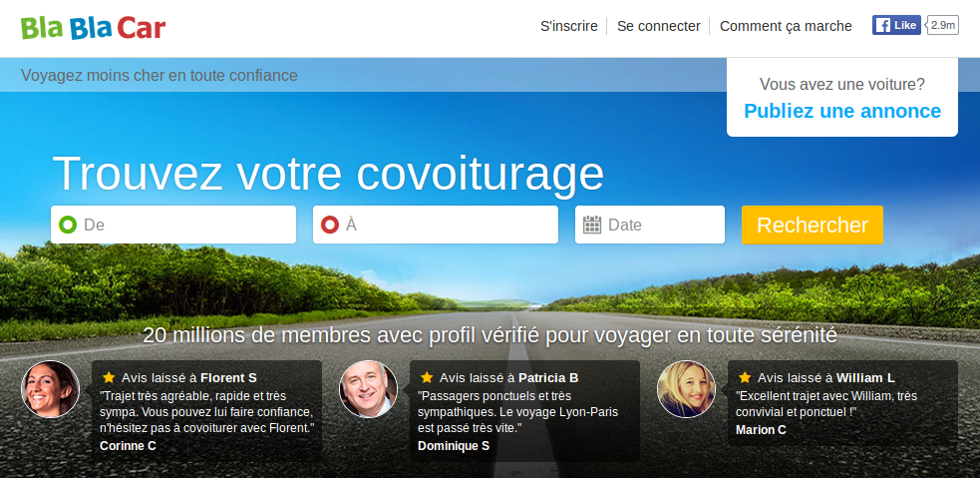The width and height of the screenshot is (980, 478).
Task: Open Comment ça marche page
Action: click(x=786, y=26)
